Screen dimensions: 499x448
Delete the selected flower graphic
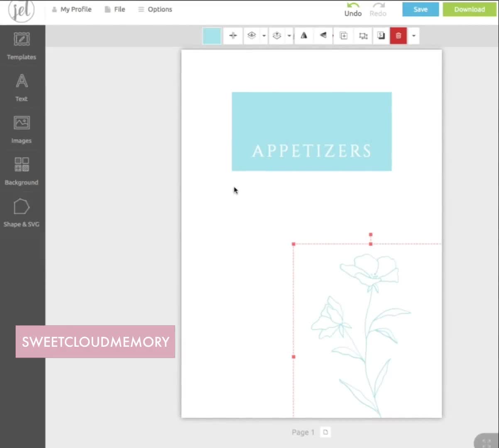398,36
